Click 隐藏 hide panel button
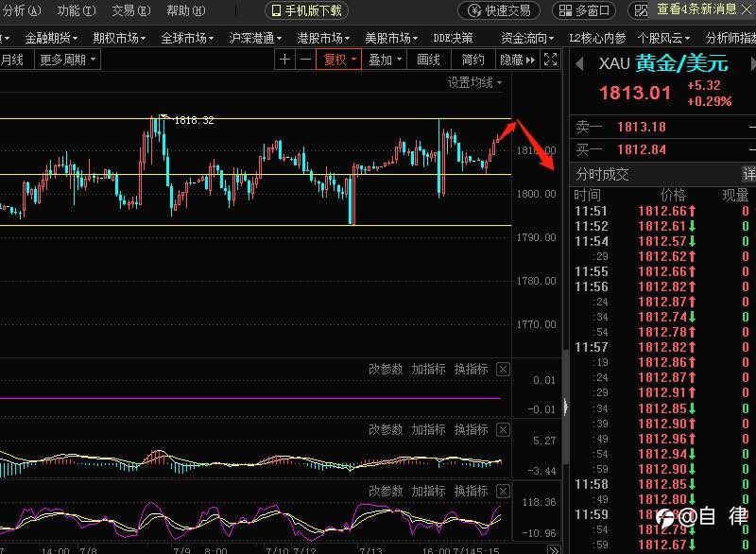Image resolution: width=756 pixels, height=554 pixels. (x=517, y=60)
